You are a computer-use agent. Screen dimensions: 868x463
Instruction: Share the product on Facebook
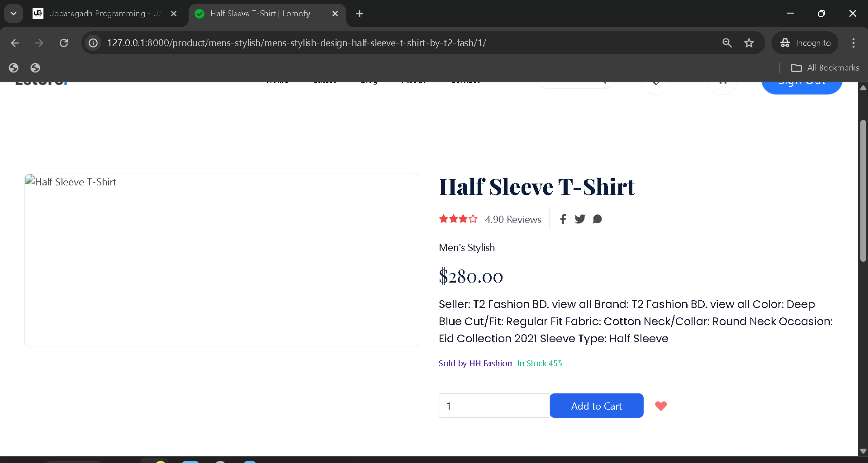click(563, 219)
